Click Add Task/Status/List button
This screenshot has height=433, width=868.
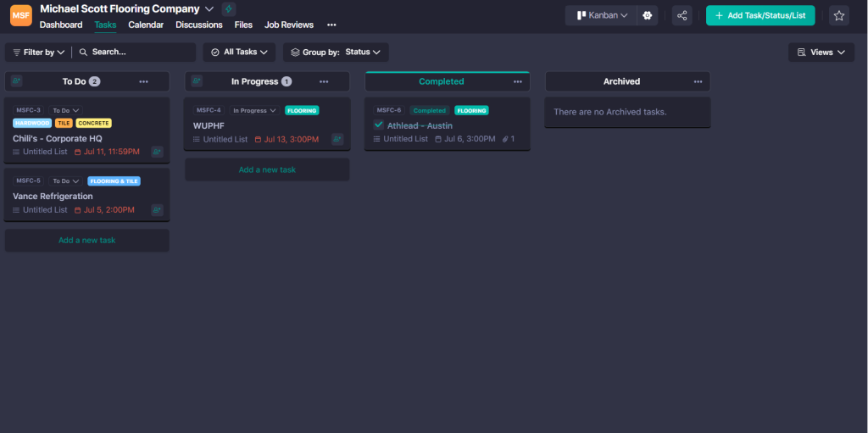coord(760,15)
